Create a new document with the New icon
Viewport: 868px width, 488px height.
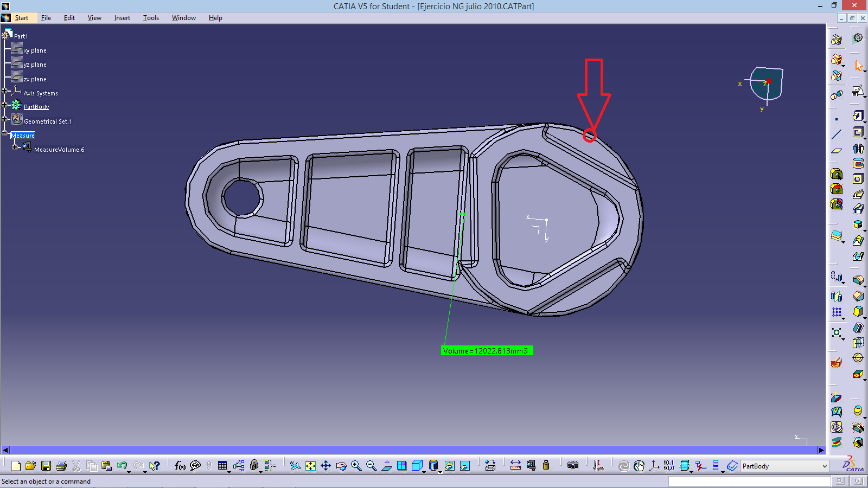pyautogui.click(x=16, y=466)
